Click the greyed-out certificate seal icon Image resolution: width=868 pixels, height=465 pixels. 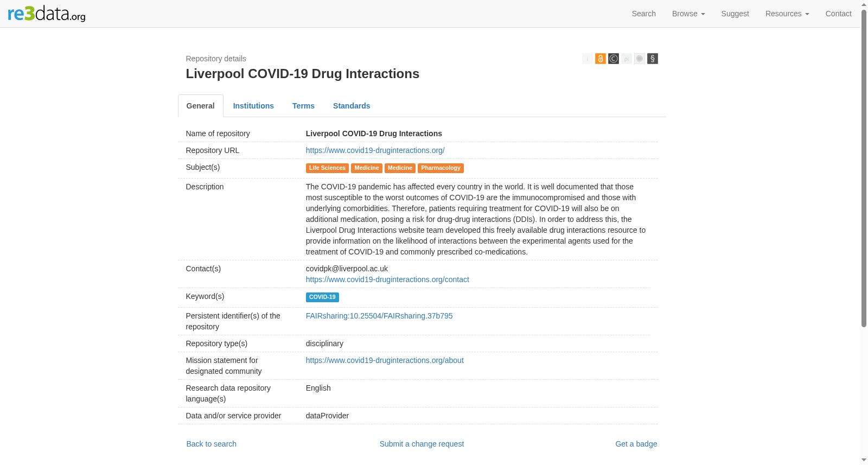coord(640,59)
